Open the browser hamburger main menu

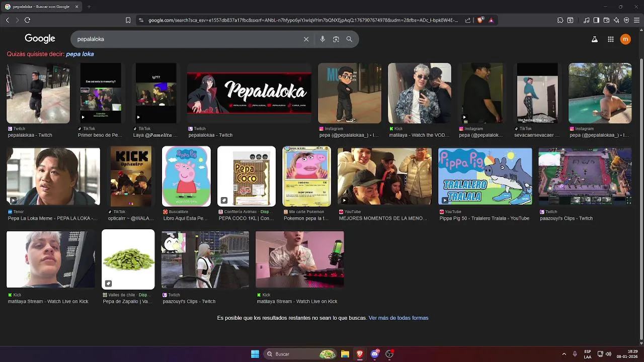636,20
